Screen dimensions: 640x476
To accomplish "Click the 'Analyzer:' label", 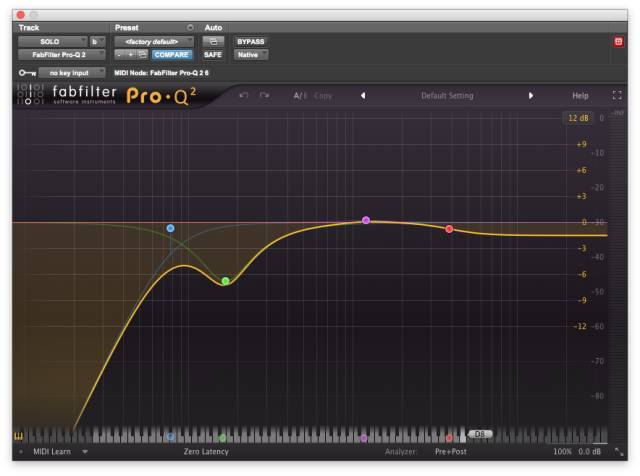I will point(401,452).
